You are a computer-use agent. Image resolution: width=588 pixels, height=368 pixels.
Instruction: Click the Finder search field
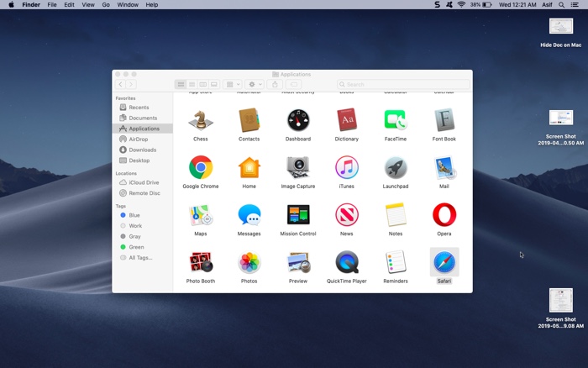403,84
